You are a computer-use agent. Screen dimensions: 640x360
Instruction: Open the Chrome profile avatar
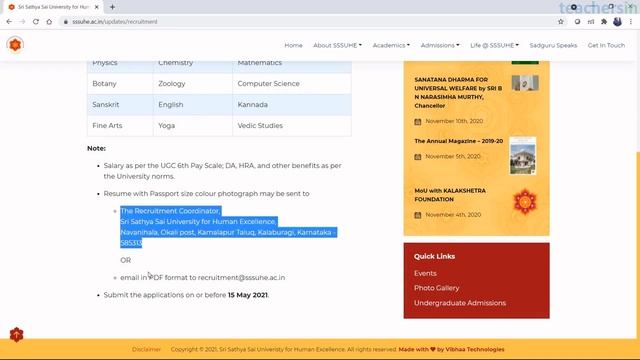click(617, 22)
